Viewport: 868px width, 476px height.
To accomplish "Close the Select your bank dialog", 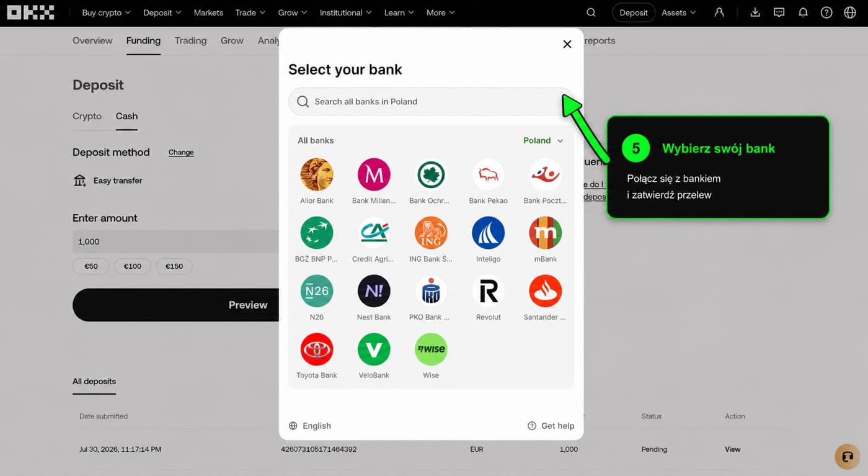I will pyautogui.click(x=567, y=44).
